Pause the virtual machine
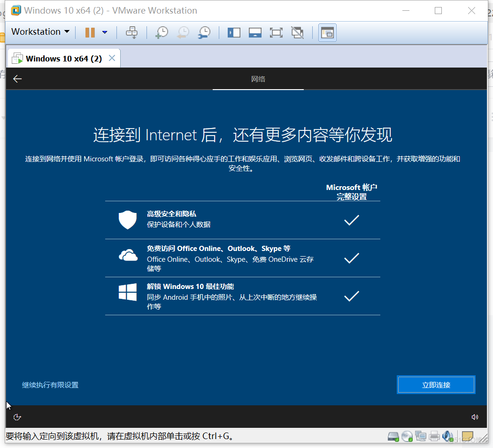This screenshot has height=448, width=493. click(89, 32)
